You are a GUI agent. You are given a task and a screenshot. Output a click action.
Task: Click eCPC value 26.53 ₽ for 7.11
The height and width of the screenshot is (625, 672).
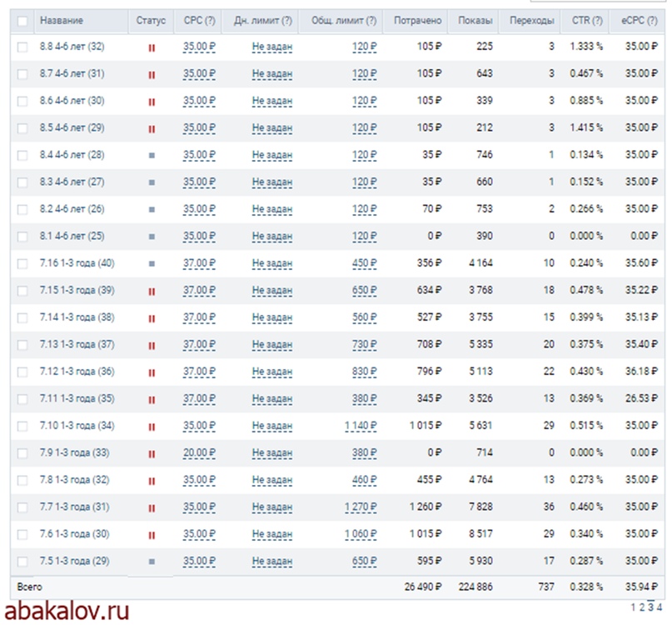[x=641, y=398]
